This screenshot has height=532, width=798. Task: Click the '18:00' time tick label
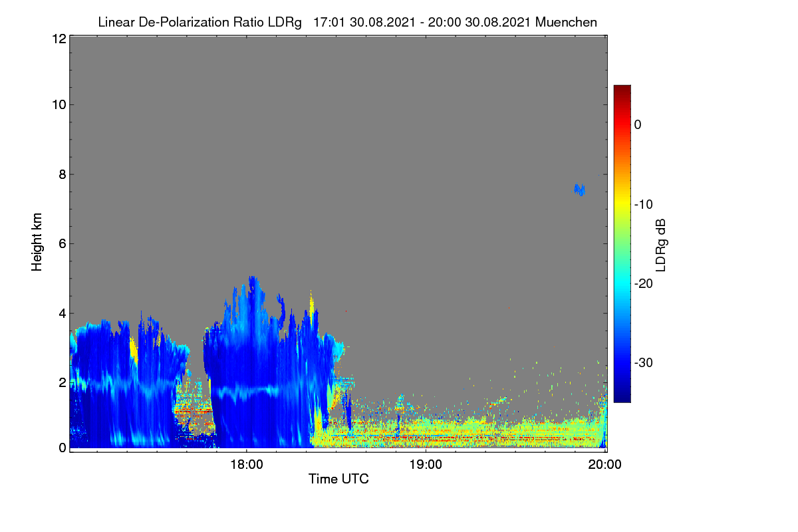[246, 465]
